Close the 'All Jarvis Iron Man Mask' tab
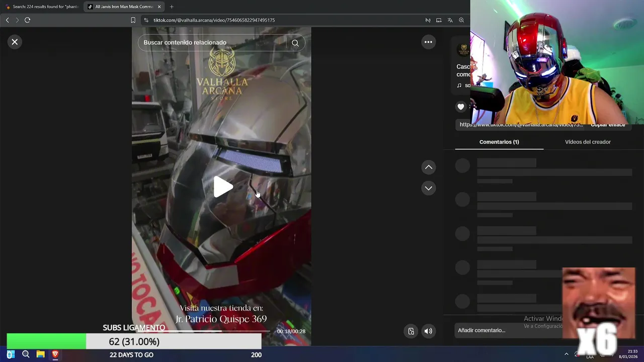Screen dimensions: 644x362 [x=159, y=7]
